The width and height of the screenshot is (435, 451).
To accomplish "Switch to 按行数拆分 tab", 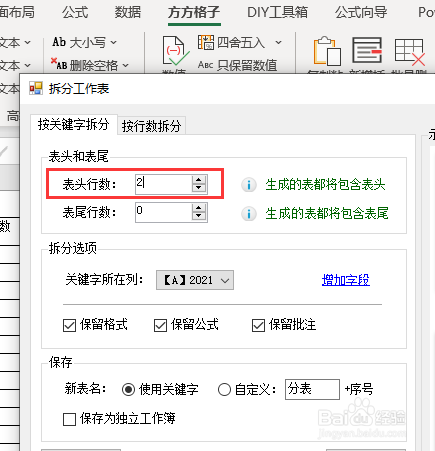I will coord(151,126).
